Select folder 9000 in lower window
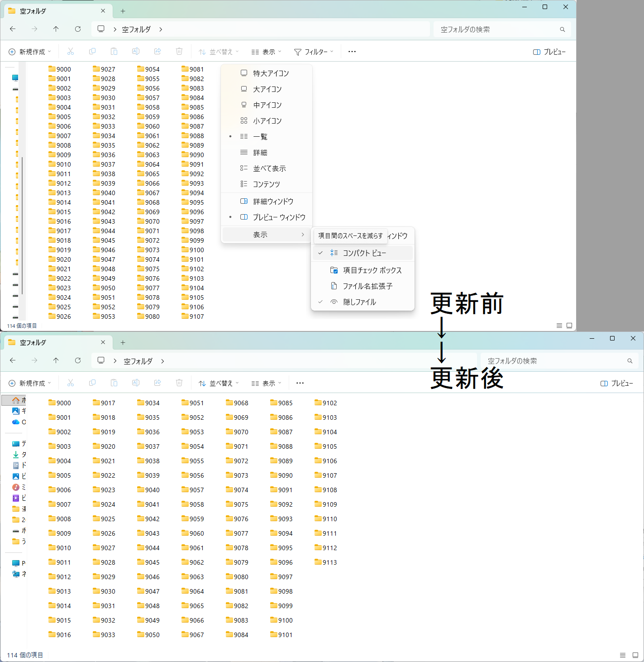This screenshot has width=644, height=662. 60,403
